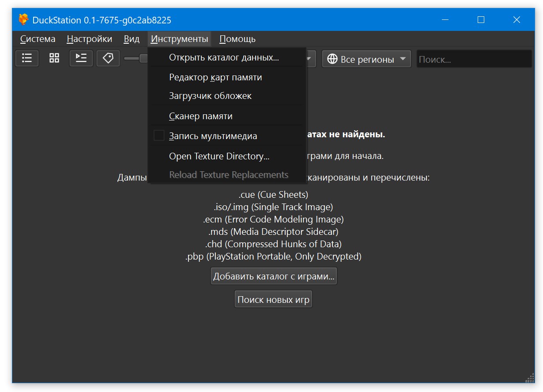Click .chd (Compressed Hunks of Data) text
This screenshot has width=543, height=392.
274,244
